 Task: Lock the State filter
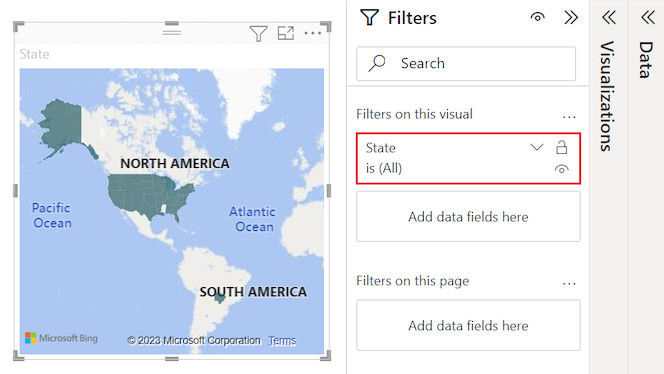click(562, 147)
